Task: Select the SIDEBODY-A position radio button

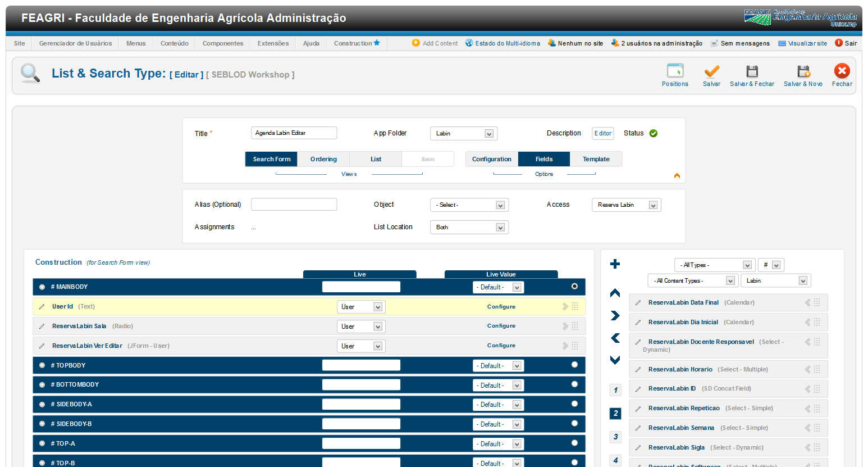Action: click(x=574, y=404)
